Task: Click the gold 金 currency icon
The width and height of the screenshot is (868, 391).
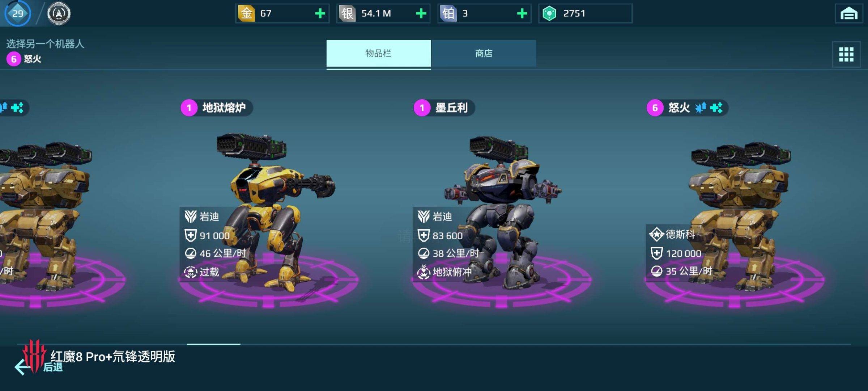Action: click(x=246, y=14)
